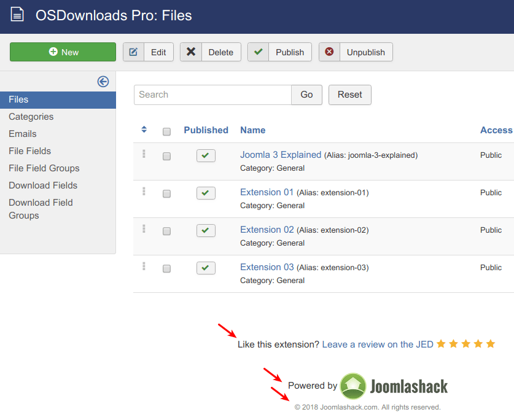Click drag handle of Extension 02 row
The image size is (514, 420).
pos(144,228)
